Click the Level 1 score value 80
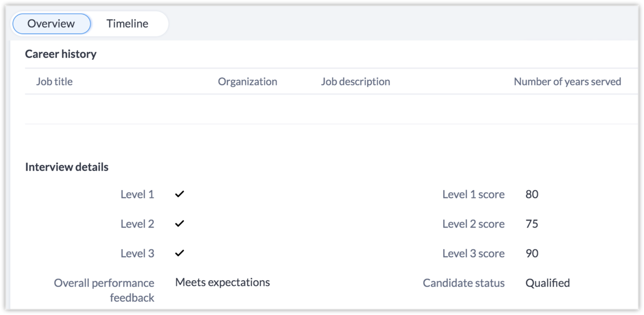Image resolution: width=644 pixels, height=315 pixels. pos(532,195)
